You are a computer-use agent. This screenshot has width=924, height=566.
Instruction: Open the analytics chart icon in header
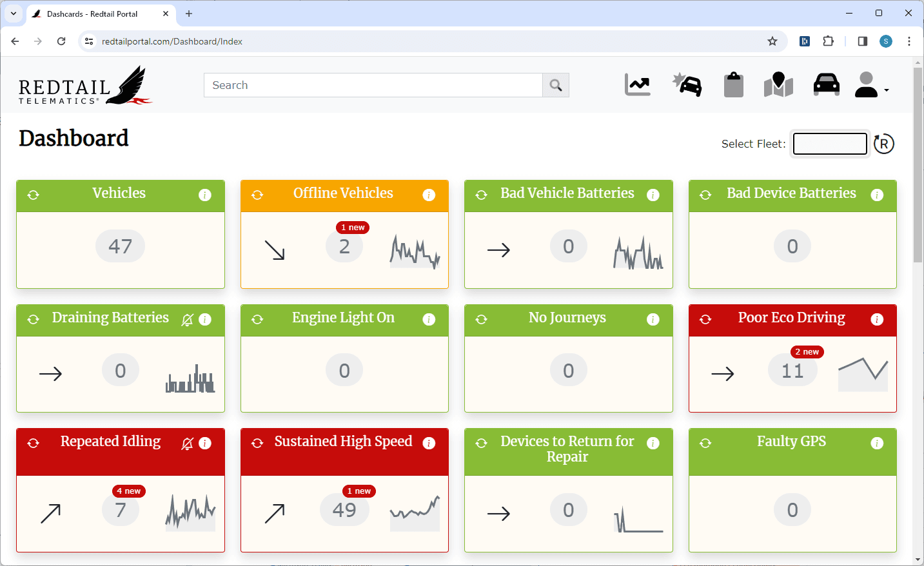coord(637,85)
